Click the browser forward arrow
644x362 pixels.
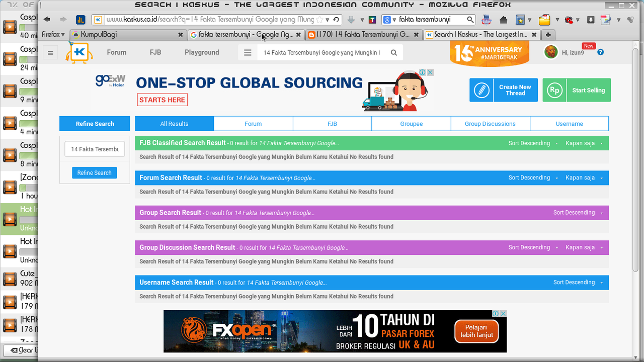63,20
